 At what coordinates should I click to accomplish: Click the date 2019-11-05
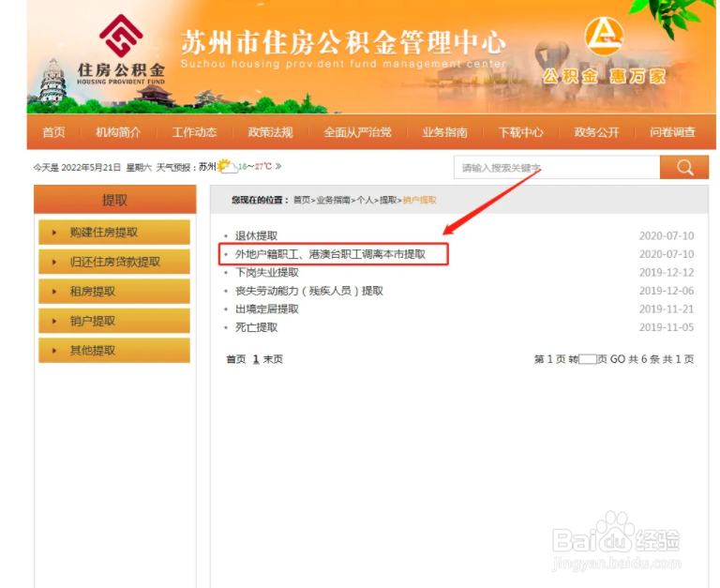(x=667, y=327)
